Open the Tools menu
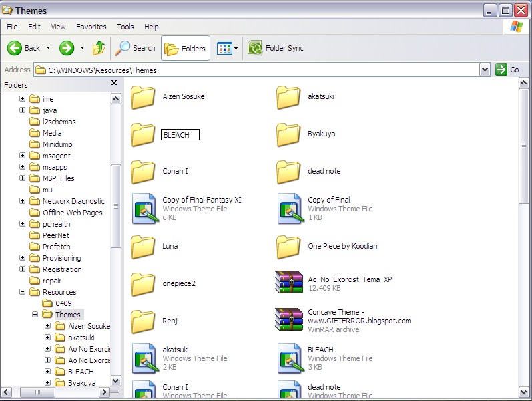532x401 pixels. [125, 27]
